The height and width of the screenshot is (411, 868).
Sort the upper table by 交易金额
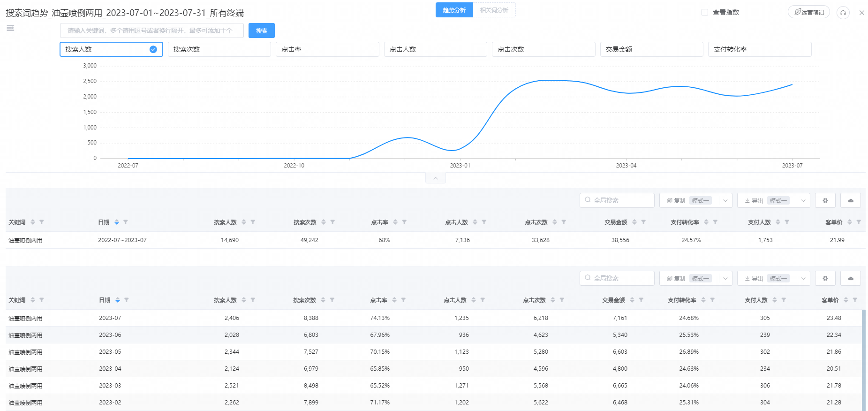click(634, 222)
